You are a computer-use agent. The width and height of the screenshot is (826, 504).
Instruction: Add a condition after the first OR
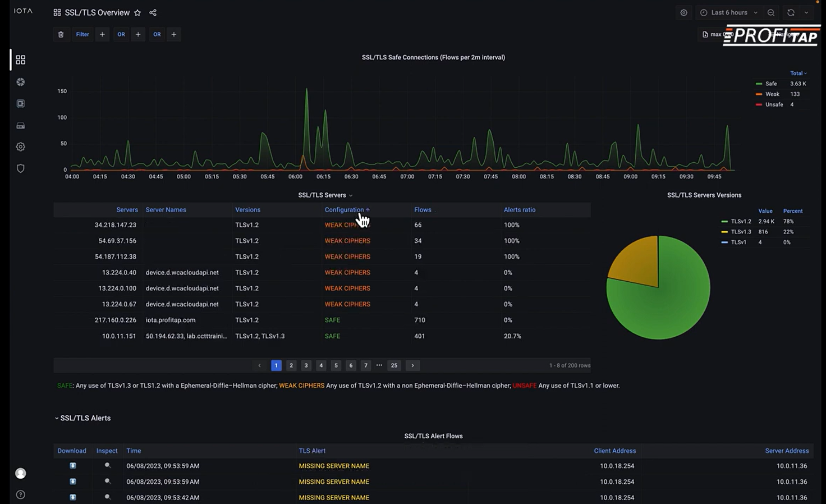click(138, 34)
